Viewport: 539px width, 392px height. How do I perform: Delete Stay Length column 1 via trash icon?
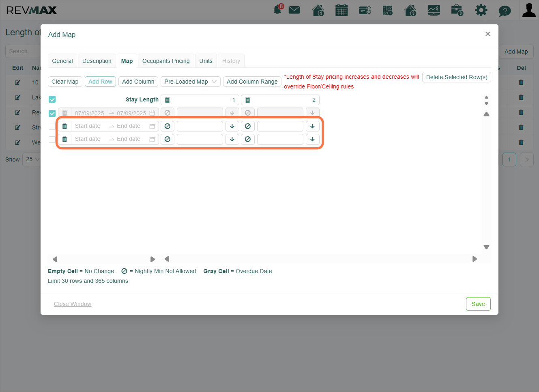coord(167,100)
